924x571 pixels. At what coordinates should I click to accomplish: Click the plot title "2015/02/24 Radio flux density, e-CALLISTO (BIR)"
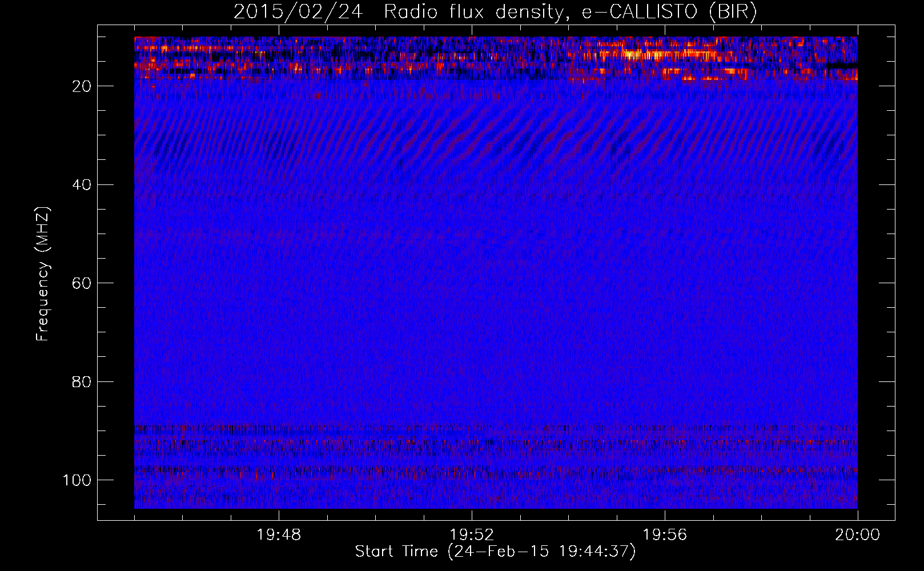495,12
